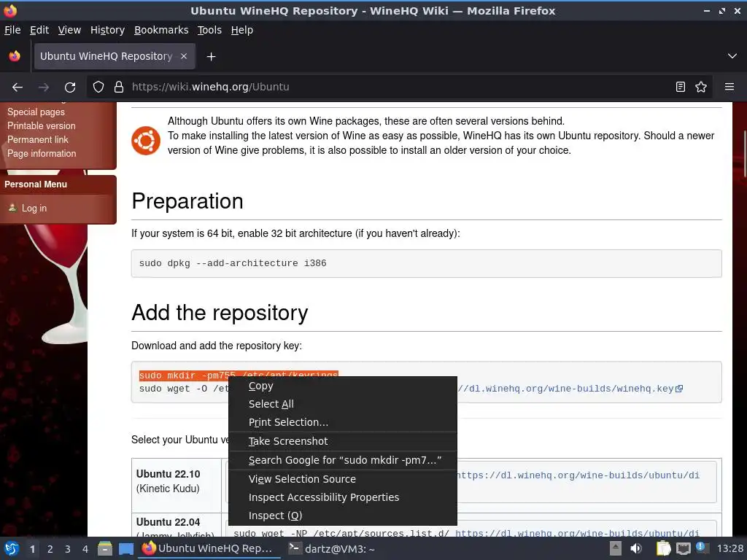Click the page vertical scrollbar thumb
Image resolution: width=747 pixels, height=560 pixels.
click(x=744, y=155)
